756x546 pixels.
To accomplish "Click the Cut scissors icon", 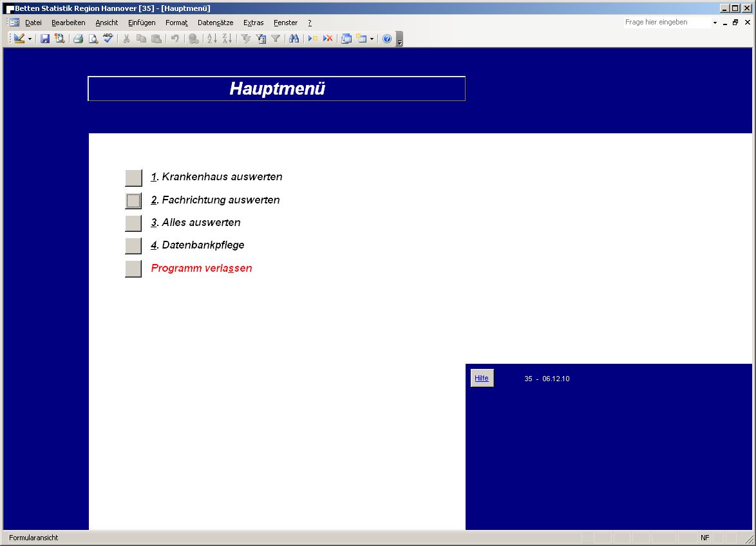I will (x=126, y=39).
